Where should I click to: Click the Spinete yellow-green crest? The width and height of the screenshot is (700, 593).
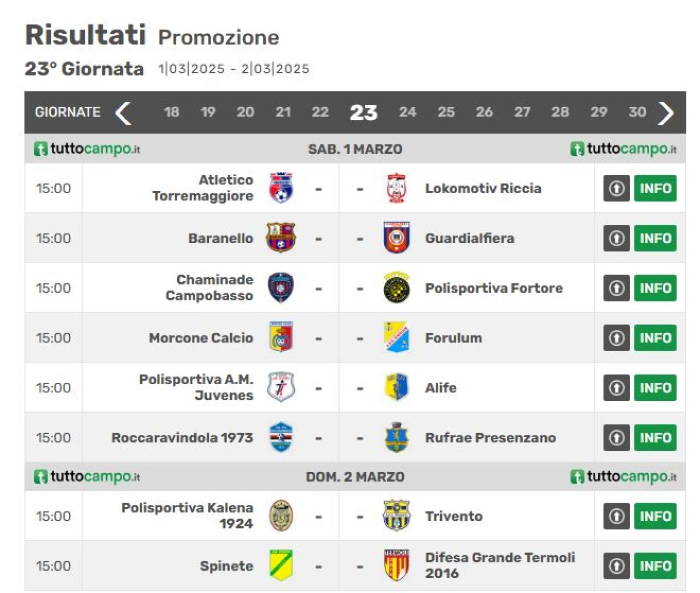281,565
